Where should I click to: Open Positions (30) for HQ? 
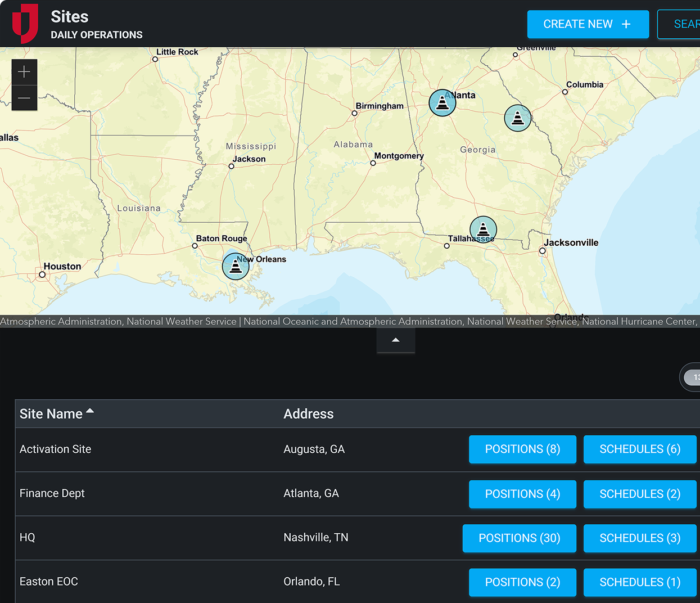pos(519,538)
